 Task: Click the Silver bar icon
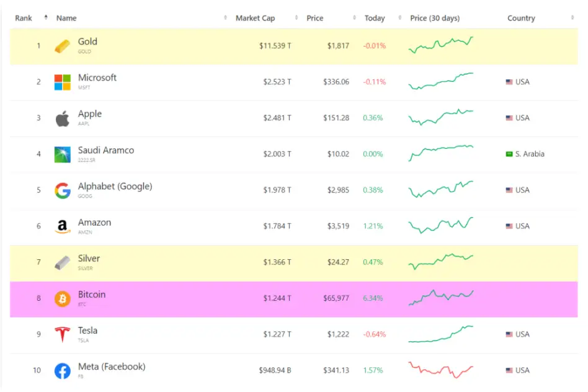coord(62,262)
